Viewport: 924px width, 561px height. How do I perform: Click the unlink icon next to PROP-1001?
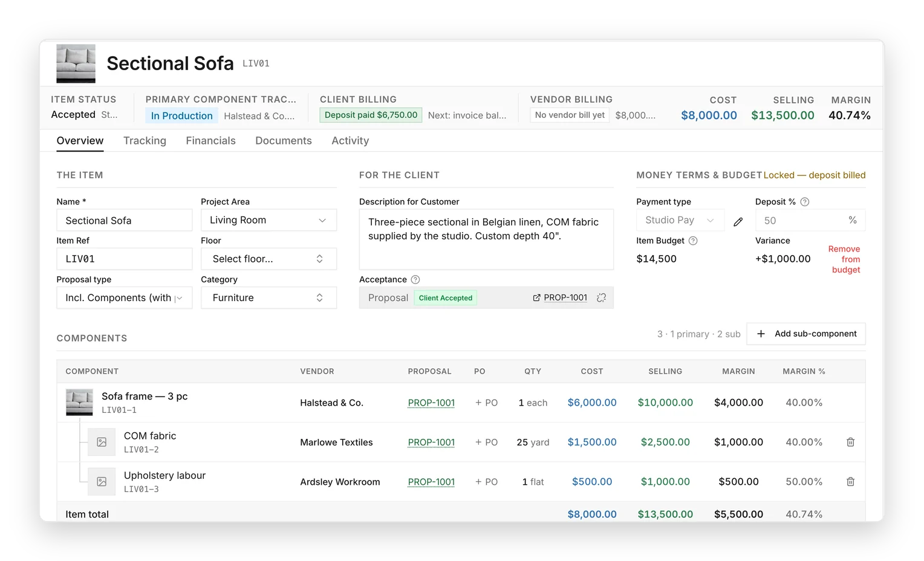601,297
